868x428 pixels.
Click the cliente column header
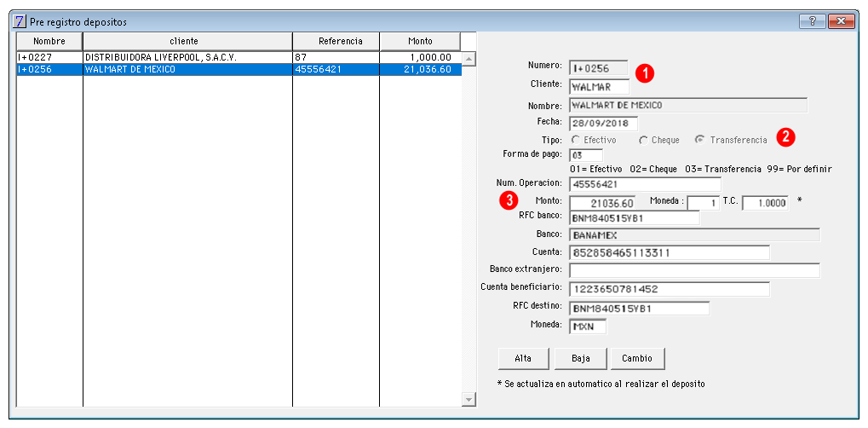(x=187, y=41)
